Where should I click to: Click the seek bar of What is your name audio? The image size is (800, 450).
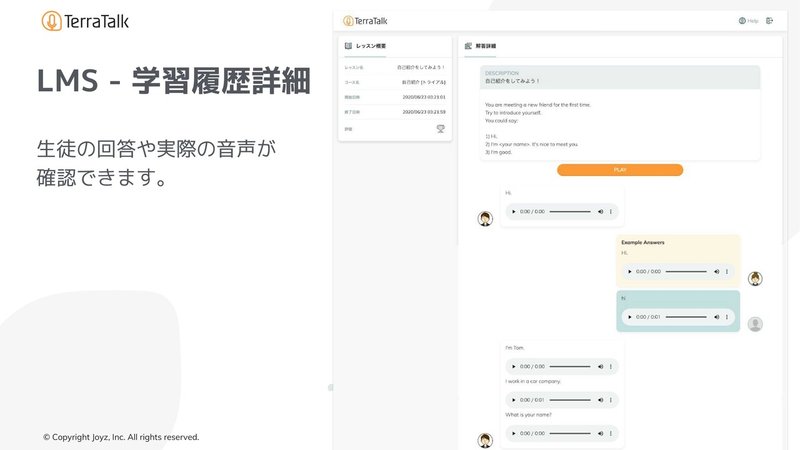[x=570, y=434]
